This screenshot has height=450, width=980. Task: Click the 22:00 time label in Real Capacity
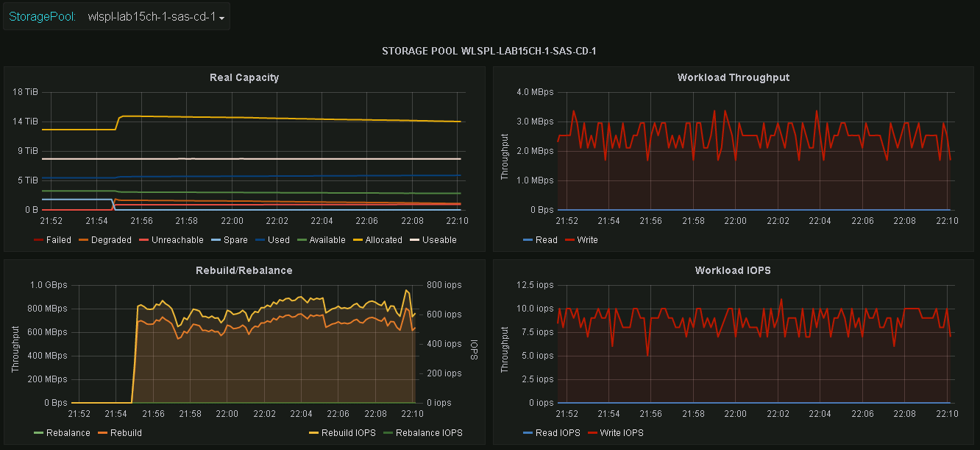(232, 220)
